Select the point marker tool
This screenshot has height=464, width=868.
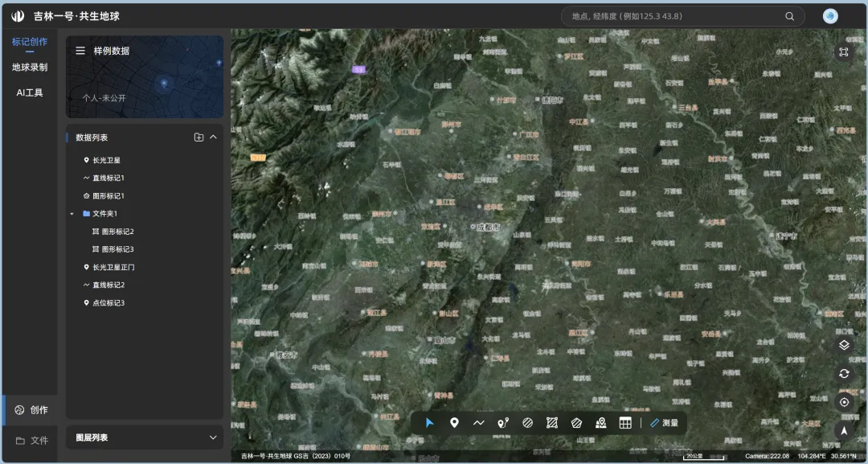(454, 423)
